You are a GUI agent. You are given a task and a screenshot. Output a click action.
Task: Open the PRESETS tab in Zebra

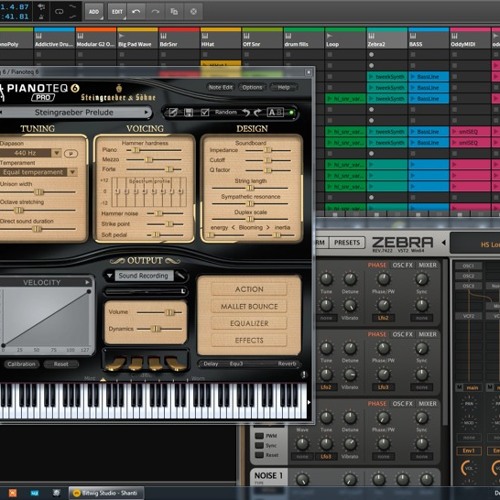[347, 243]
